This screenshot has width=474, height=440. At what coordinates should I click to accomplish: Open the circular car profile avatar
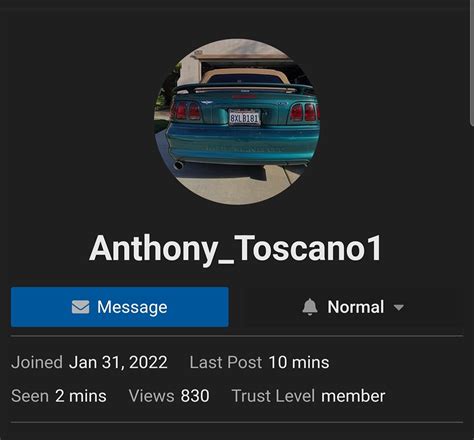click(237, 122)
